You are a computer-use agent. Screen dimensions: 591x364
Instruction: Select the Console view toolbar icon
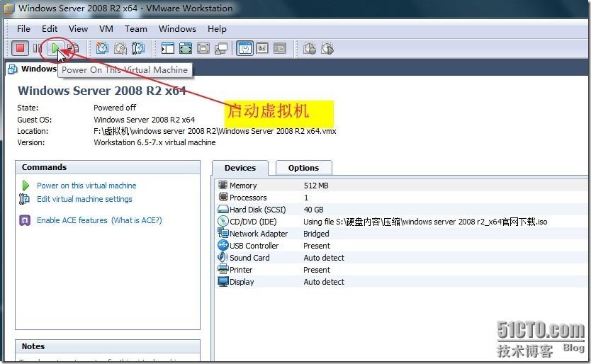coord(280,48)
